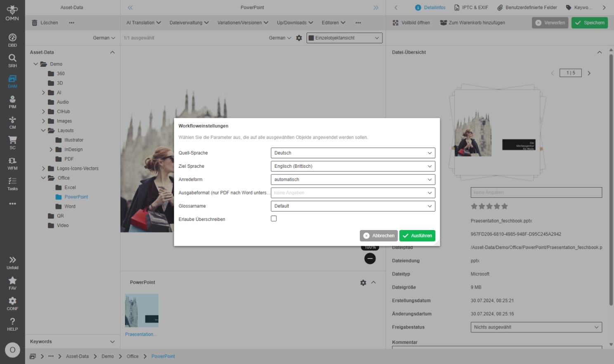Image resolution: width=614 pixels, height=364 pixels.
Task: Open the PIM module icon
Action: point(12,102)
